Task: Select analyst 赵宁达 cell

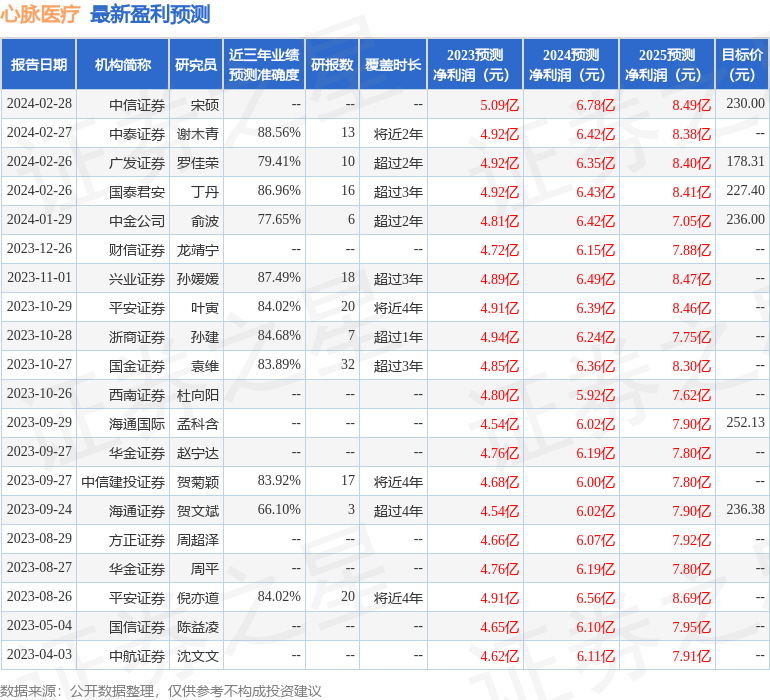Action: [198, 453]
